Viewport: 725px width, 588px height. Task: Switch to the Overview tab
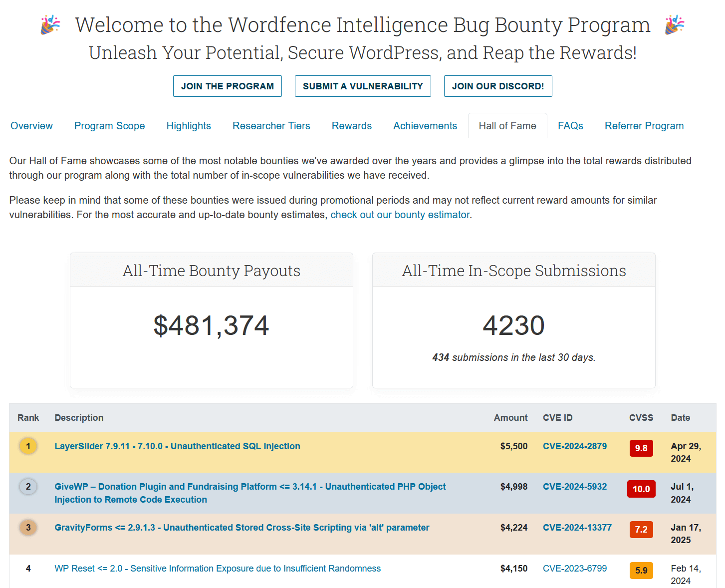(x=31, y=126)
